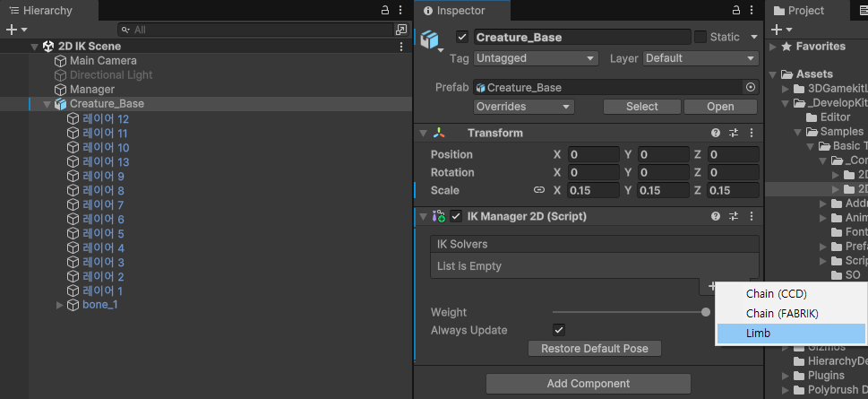Choose Chain (FABRIK) from the solver menu

792,314
